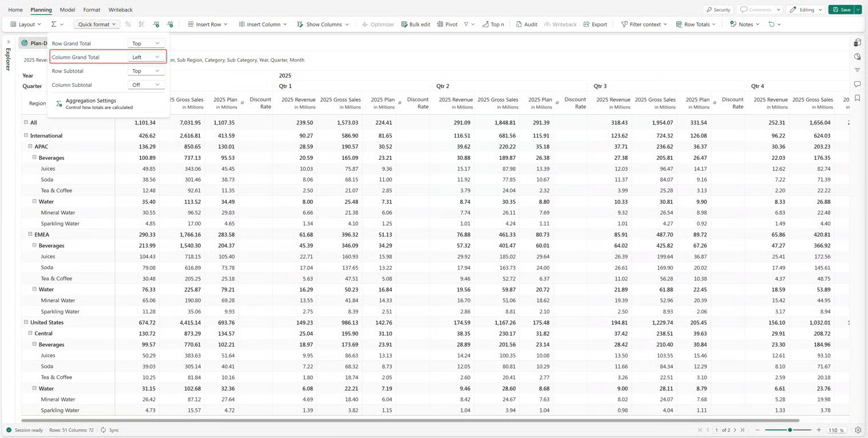The image size is (868, 438).
Task: Click the Save button
Action: 841,10
